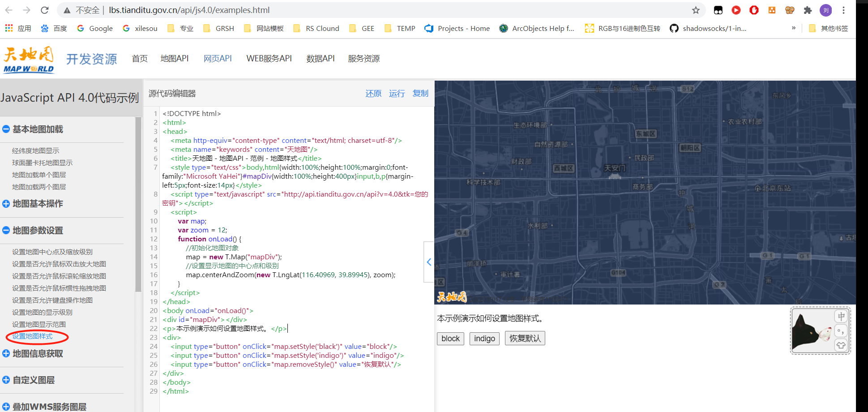Open the Chrome extensions puzzle icon
This screenshot has width=868, height=412.
pos(808,10)
